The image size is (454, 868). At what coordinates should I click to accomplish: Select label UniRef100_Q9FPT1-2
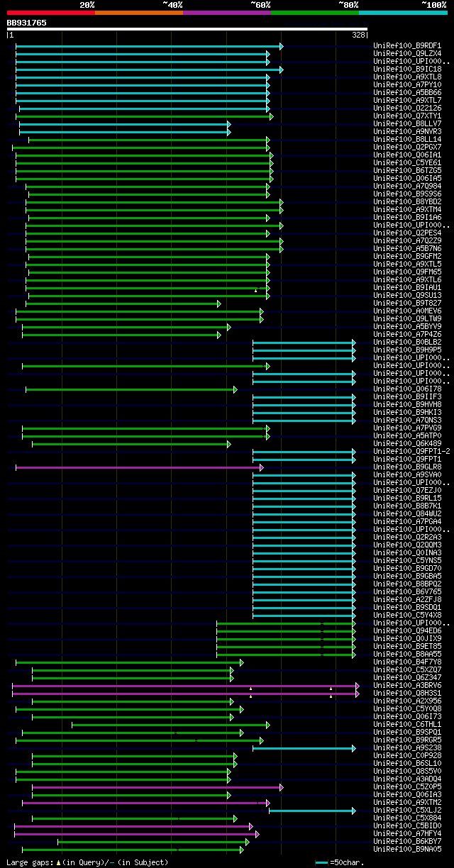point(411,452)
